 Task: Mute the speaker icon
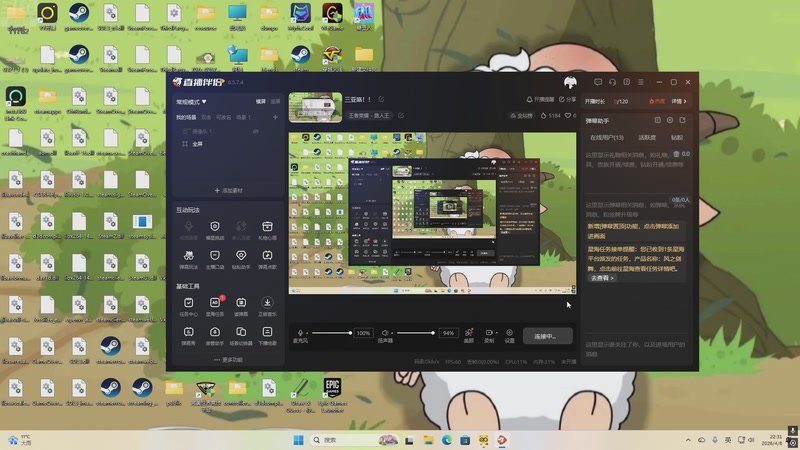point(385,333)
